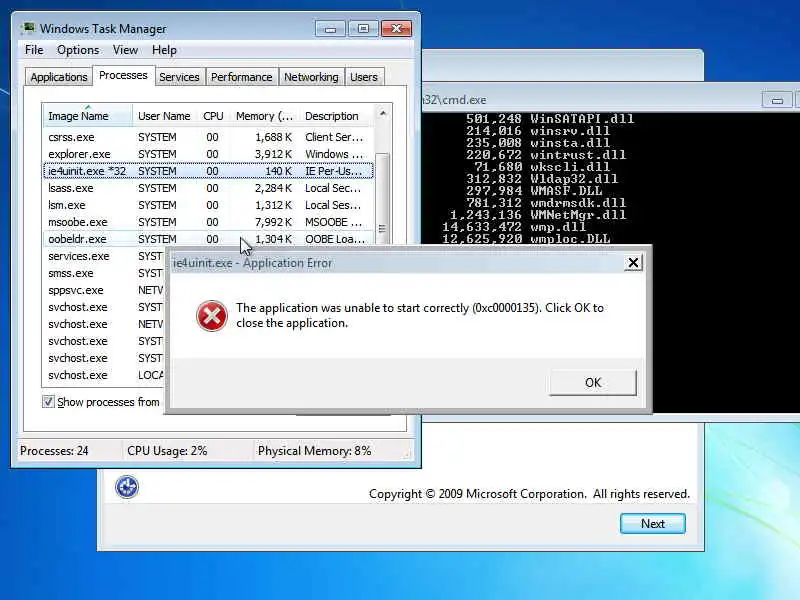Minimize the Windows Task Manager window
The height and width of the screenshot is (600, 800).
(x=330, y=29)
